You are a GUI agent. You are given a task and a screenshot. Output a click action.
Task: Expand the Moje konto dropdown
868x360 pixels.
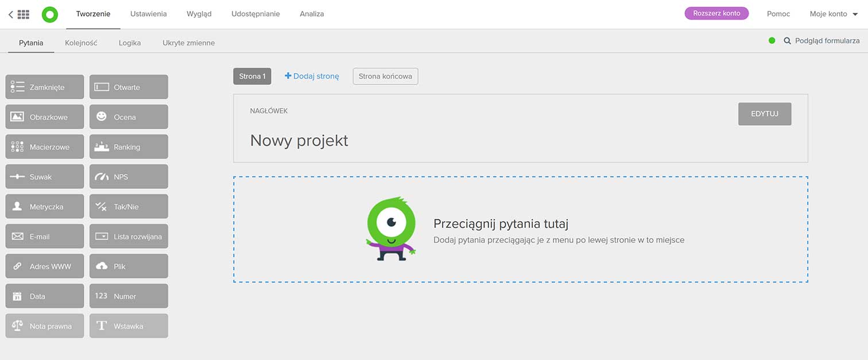click(834, 14)
